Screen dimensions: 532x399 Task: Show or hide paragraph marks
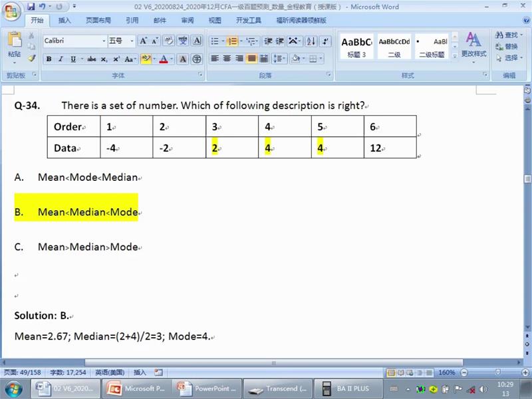pos(325,41)
